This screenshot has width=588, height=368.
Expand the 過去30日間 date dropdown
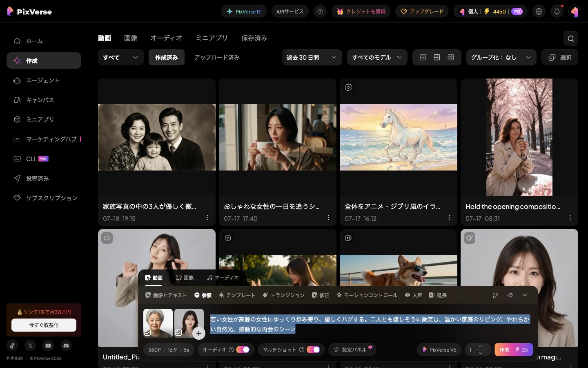pyautogui.click(x=312, y=58)
